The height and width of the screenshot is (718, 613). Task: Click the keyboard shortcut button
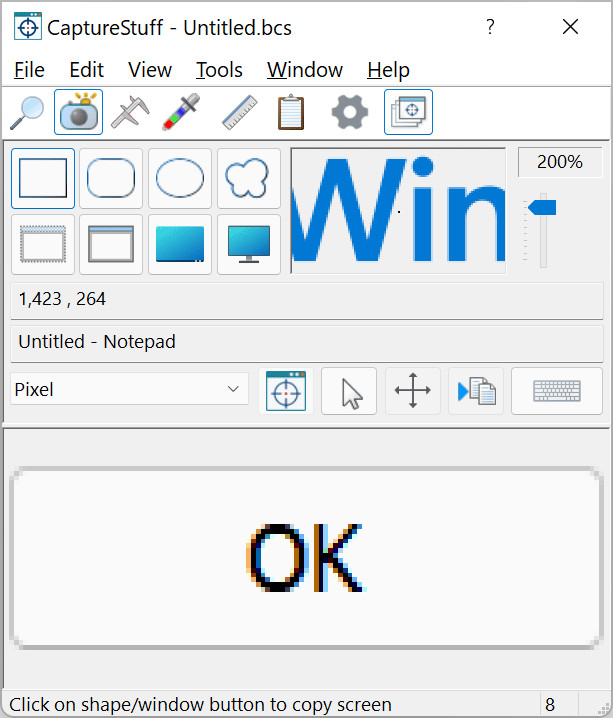coord(557,391)
